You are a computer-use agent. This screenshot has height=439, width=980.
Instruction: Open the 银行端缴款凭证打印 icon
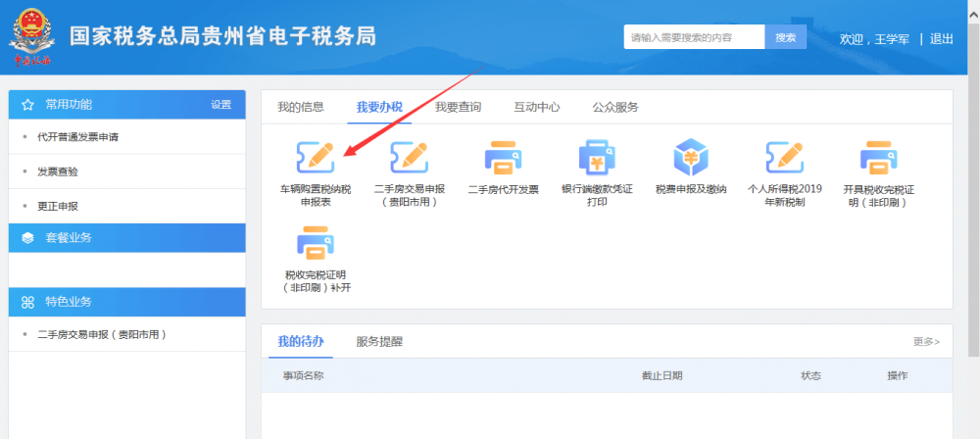(597, 157)
